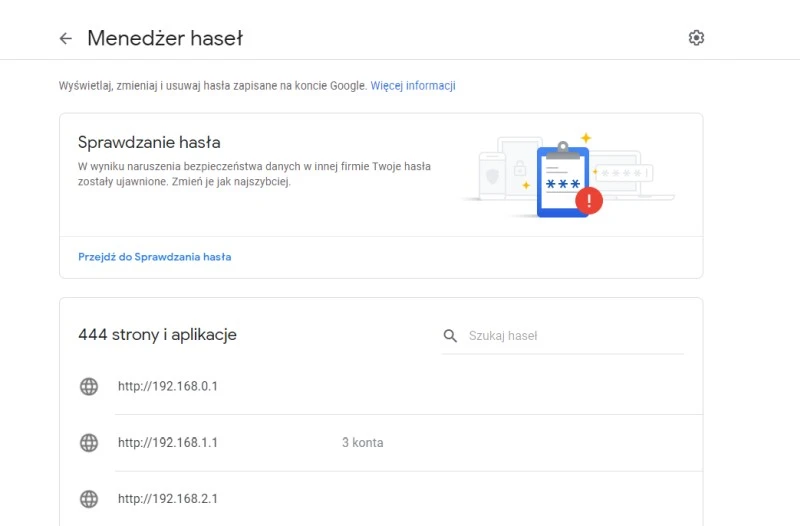
Task: Click the 444 strony i aplikacje heading
Action: coord(157,335)
